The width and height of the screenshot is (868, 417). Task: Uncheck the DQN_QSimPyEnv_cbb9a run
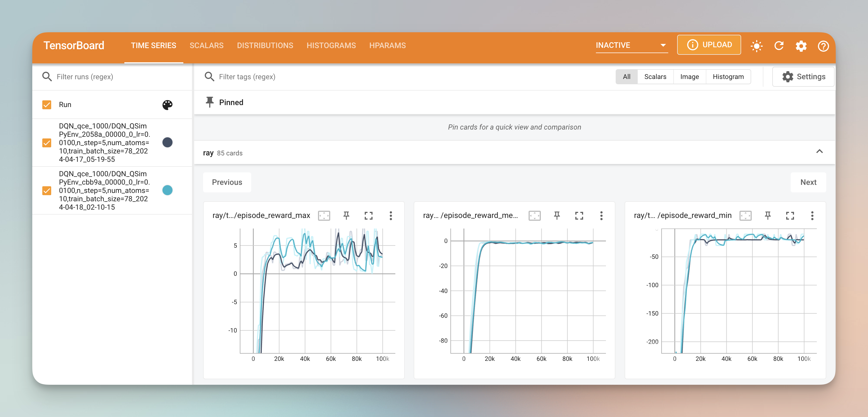tap(47, 191)
